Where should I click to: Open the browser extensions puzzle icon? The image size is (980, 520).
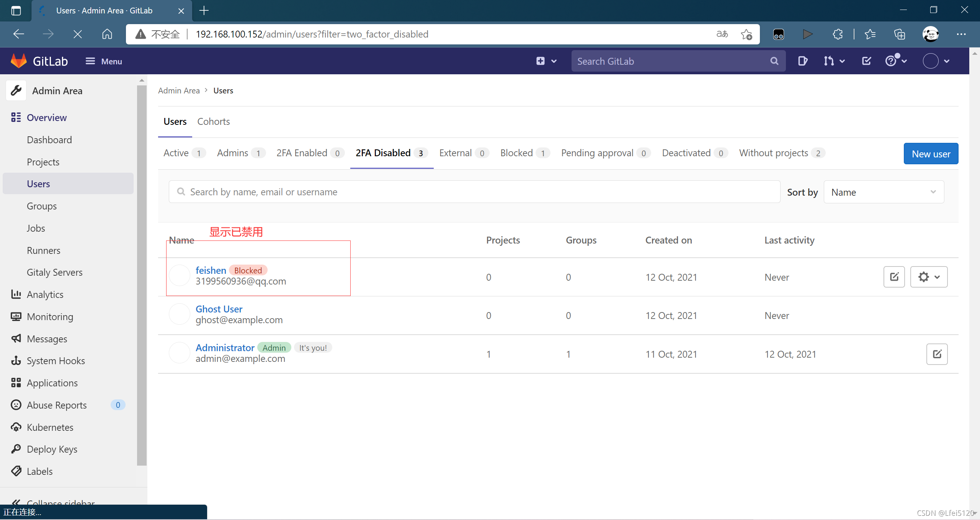click(x=838, y=34)
